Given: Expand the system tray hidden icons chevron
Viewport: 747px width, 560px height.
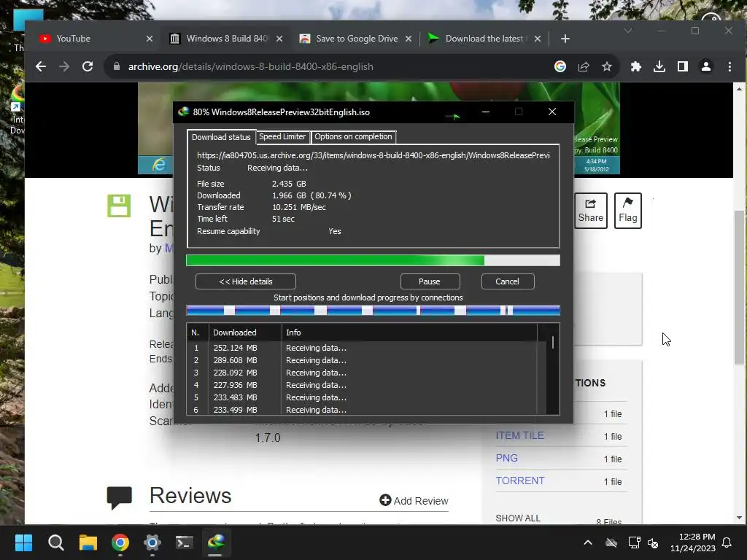Looking at the screenshot, I should (x=588, y=542).
